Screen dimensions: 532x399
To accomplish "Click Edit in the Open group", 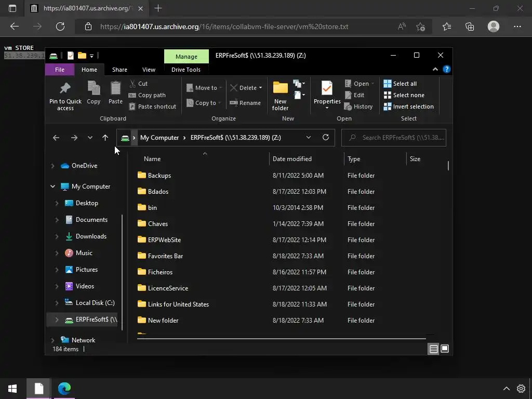I will coord(354,95).
